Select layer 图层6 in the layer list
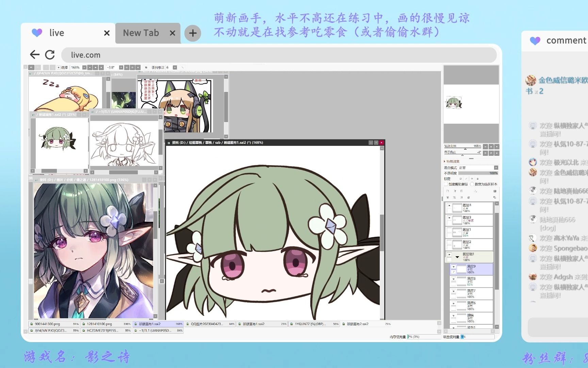The image size is (588, 368). click(471, 306)
